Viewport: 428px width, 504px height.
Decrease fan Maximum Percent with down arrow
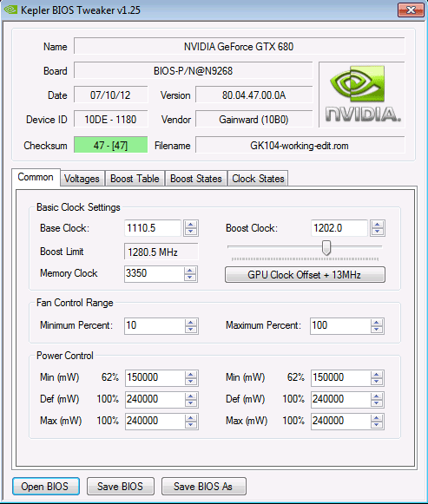coord(377,329)
